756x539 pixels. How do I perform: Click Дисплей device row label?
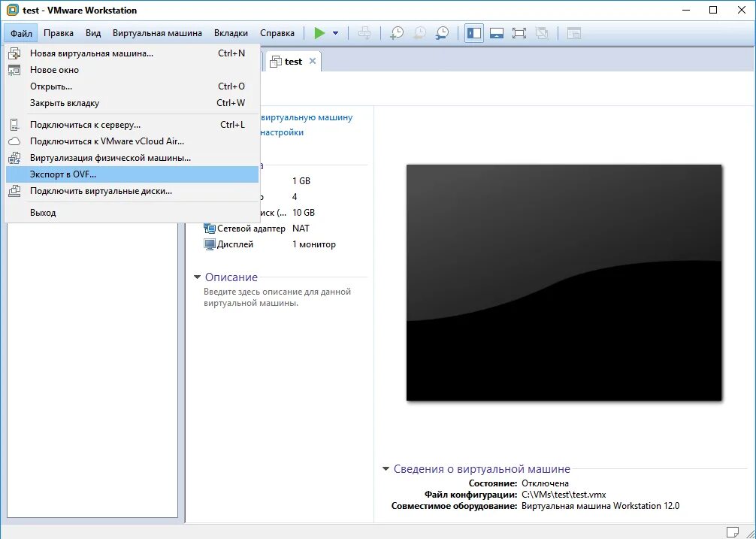pyautogui.click(x=234, y=244)
